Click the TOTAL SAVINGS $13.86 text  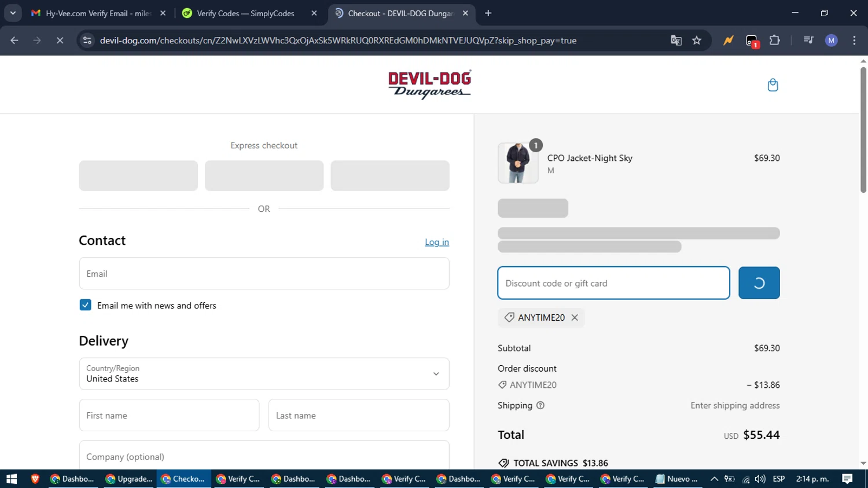coord(561,463)
